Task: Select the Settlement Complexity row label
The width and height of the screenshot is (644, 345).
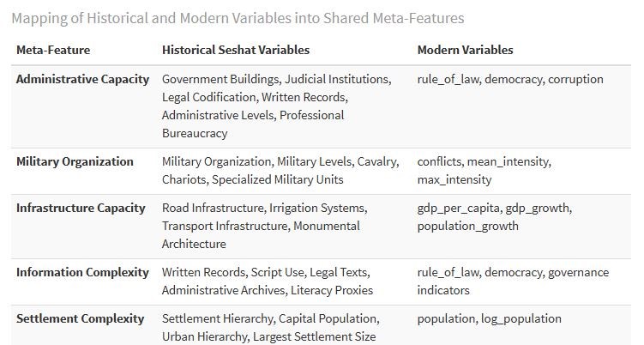Action: point(80,318)
